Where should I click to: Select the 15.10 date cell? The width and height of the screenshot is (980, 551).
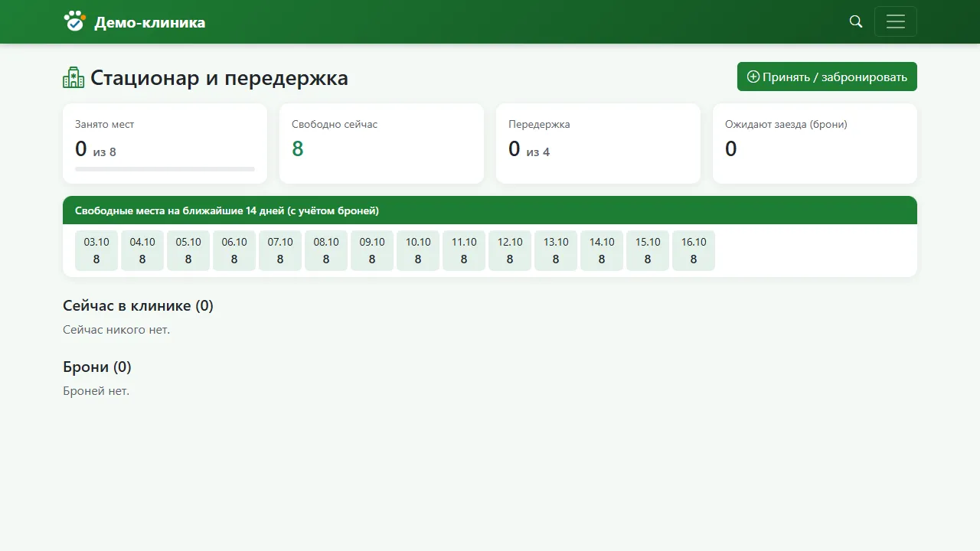click(648, 251)
